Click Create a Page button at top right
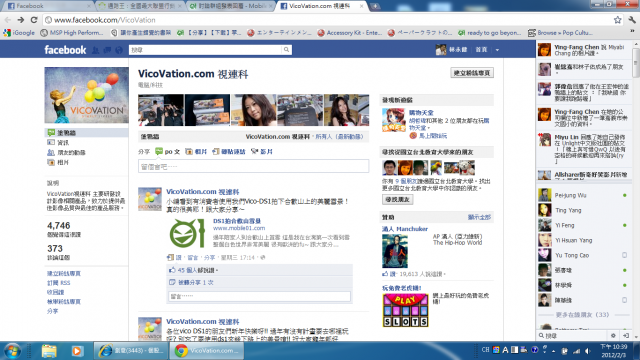Screen dimensions: 640x360 472,73
